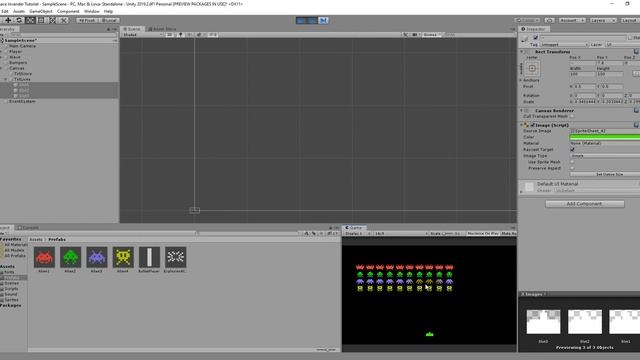Select the Scale tool in the toolbar
The width and height of the screenshot is (640, 360).
[30, 20]
